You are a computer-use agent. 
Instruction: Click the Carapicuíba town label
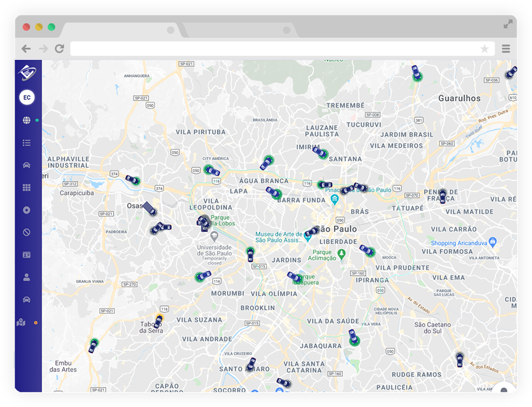point(77,193)
